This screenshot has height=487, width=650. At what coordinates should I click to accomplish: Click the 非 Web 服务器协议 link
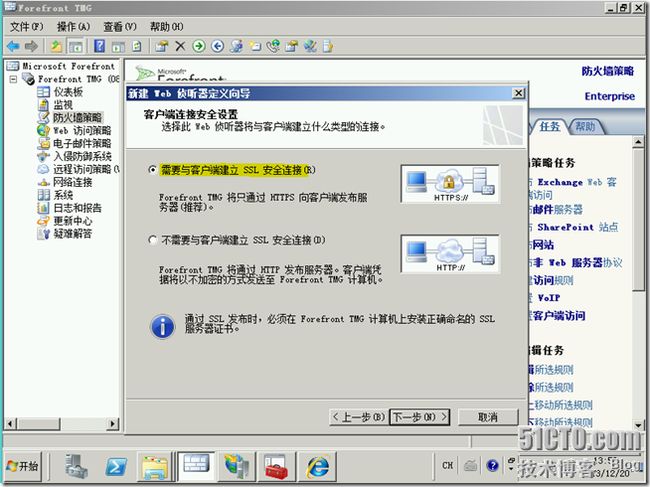pos(575,262)
